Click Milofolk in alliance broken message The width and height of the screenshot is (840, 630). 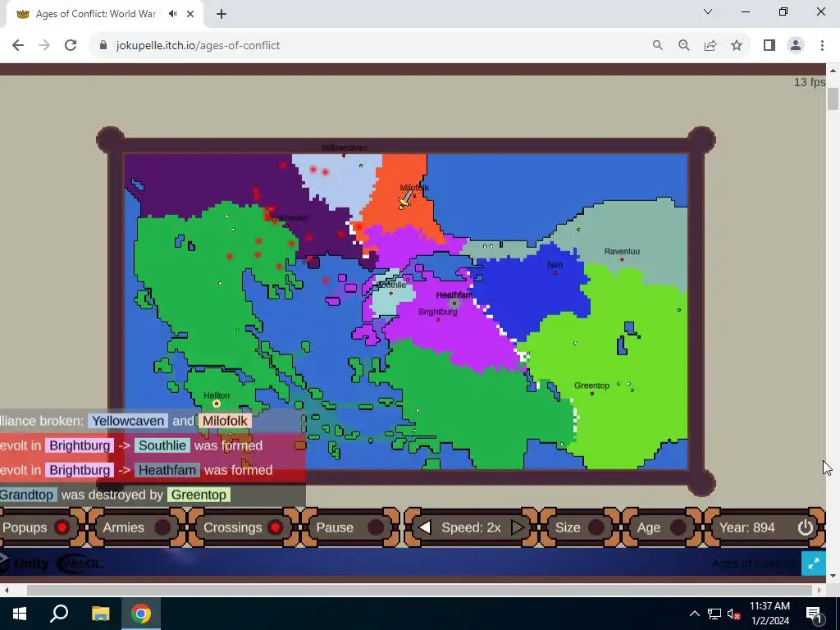[x=225, y=421]
